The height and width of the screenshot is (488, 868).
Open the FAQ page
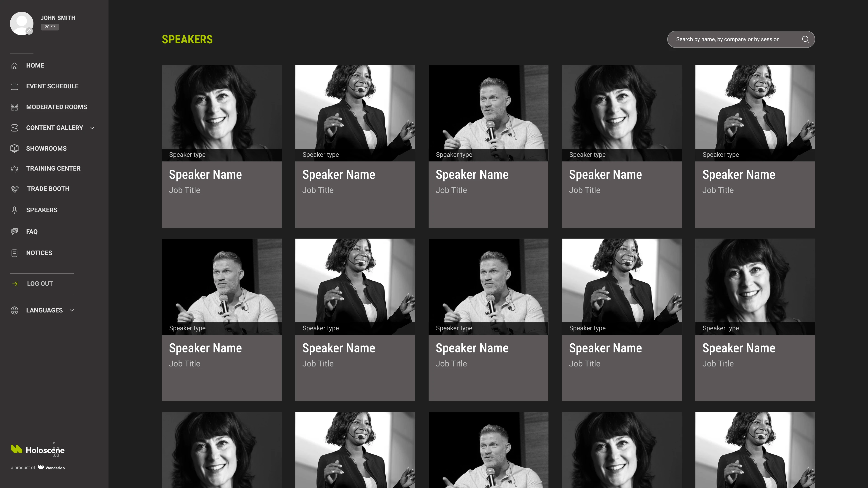[32, 232]
